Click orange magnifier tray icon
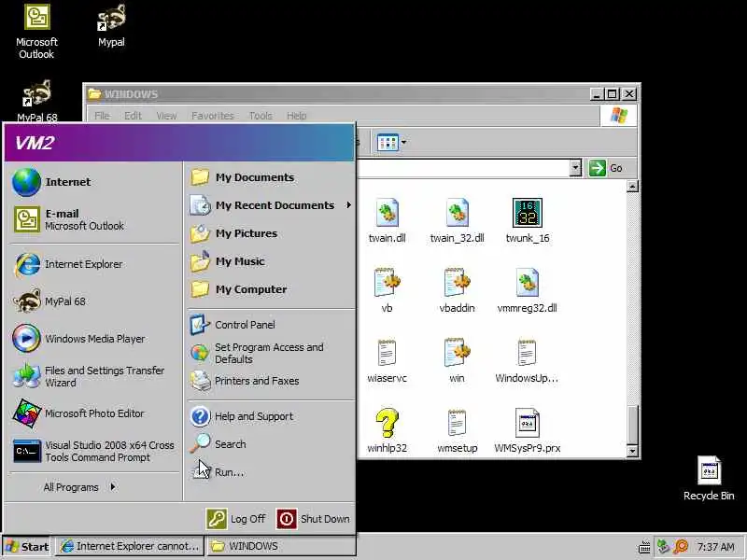The width and height of the screenshot is (747, 560). point(681,547)
